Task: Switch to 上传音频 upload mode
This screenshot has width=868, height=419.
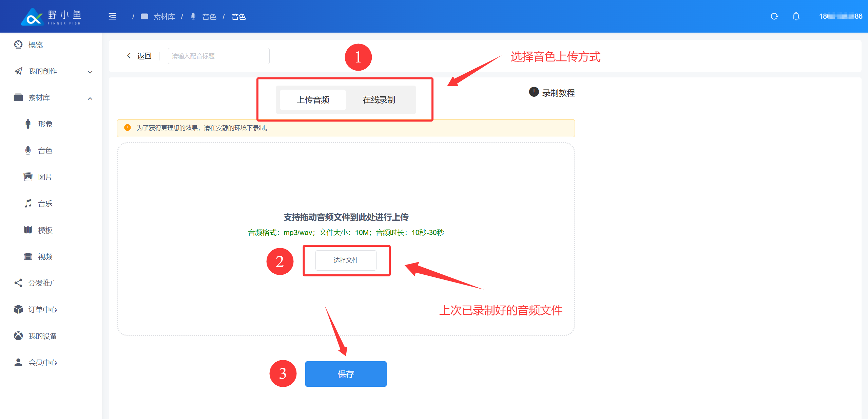Action: pos(313,100)
